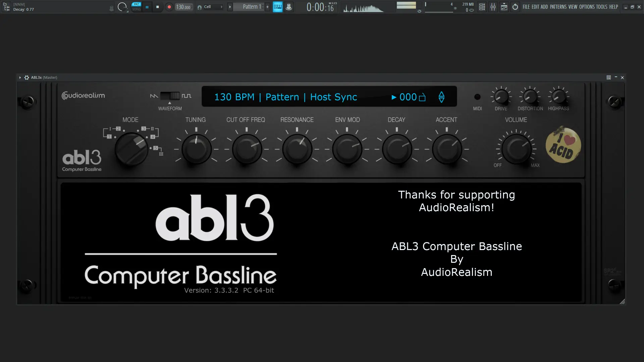Image resolution: width=644 pixels, height=362 pixels.
Task: Toggle the piano keyboard typing icon
Action: (277, 7)
